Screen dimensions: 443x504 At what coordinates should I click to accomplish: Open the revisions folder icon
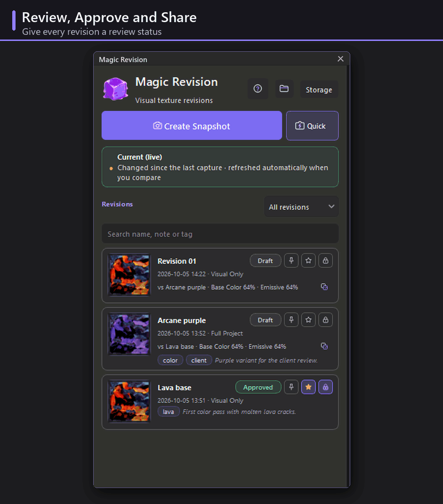tap(284, 89)
